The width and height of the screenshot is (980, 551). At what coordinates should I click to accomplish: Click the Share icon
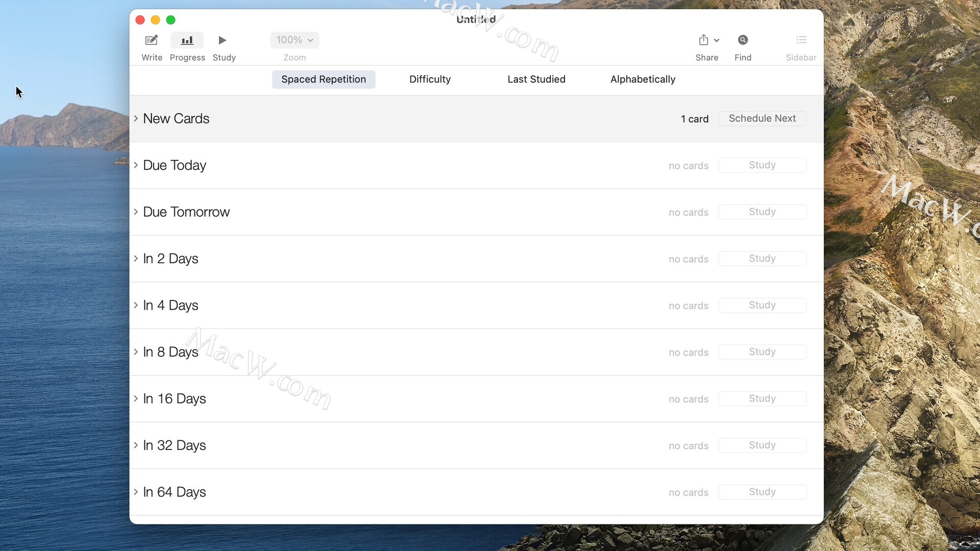point(704,40)
